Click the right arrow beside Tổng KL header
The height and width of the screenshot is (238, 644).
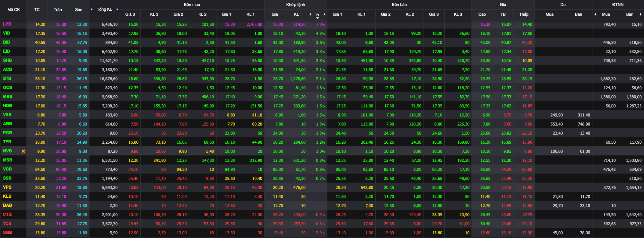tap(117, 9)
